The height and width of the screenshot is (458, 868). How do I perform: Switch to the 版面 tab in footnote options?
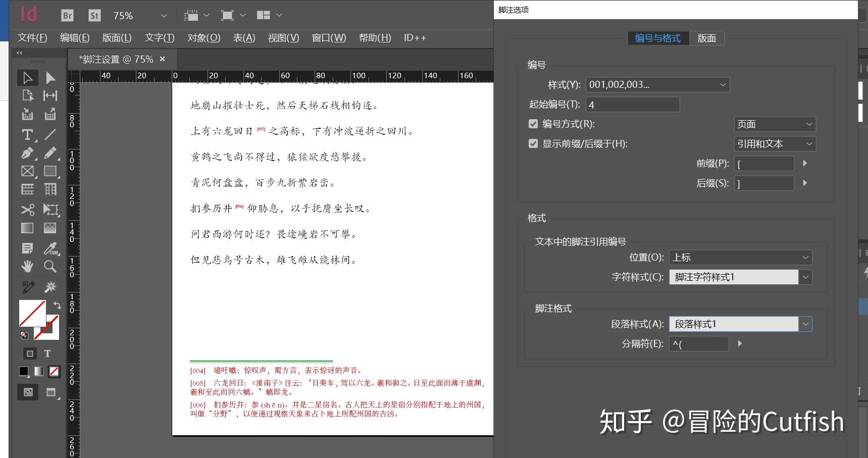pos(707,38)
